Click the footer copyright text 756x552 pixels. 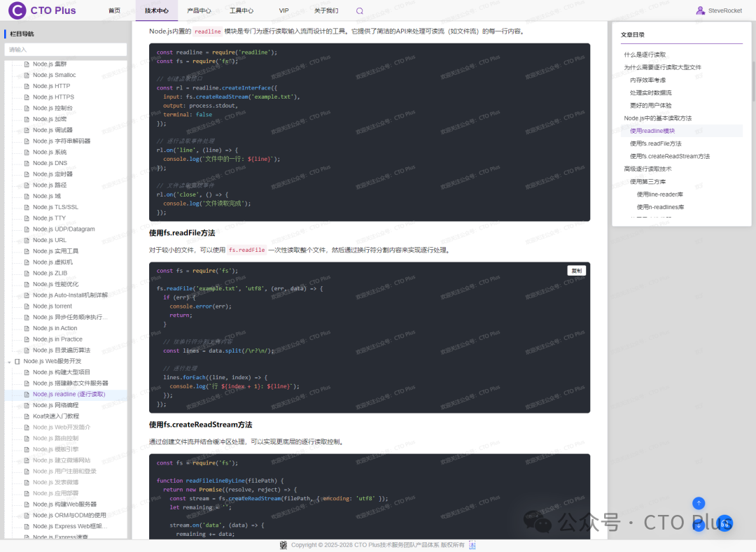click(377, 545)
